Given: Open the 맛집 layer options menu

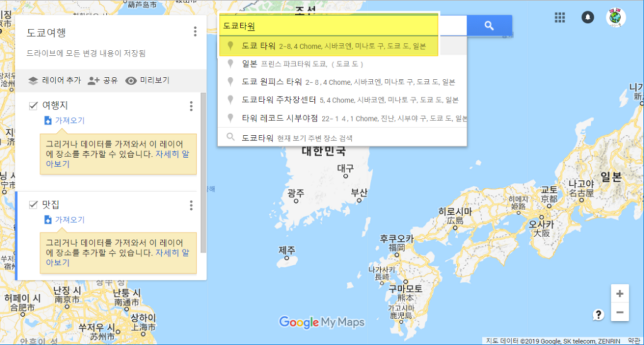Looking at the screenshot, I should point(191,205).
